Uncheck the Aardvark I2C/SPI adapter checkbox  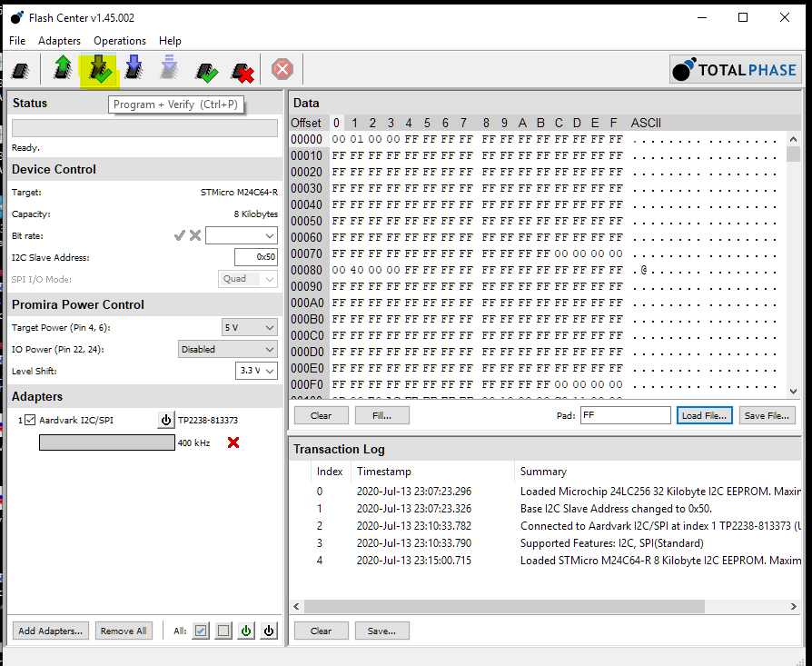tap(30, 420)
